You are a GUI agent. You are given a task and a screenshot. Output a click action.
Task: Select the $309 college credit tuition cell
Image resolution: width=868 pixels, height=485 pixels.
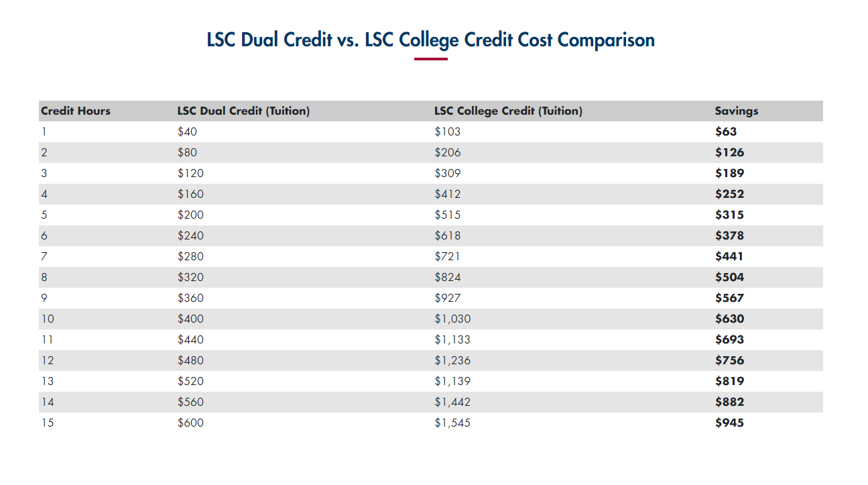tap(448, 174)
